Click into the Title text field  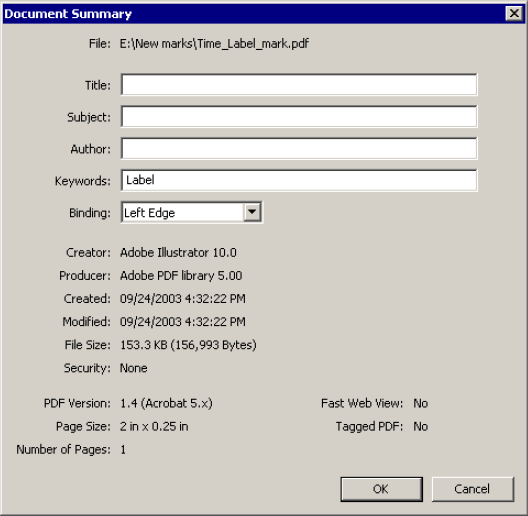coord(299,85)
